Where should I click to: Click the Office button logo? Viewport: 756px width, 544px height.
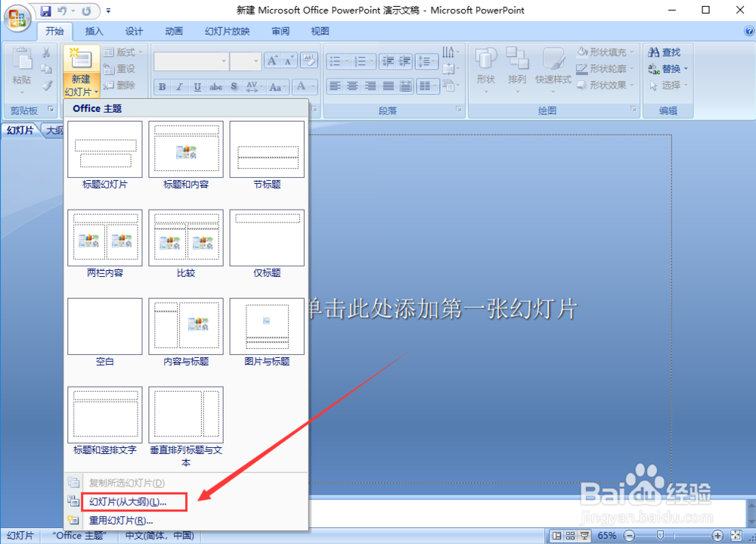point(17,18)
